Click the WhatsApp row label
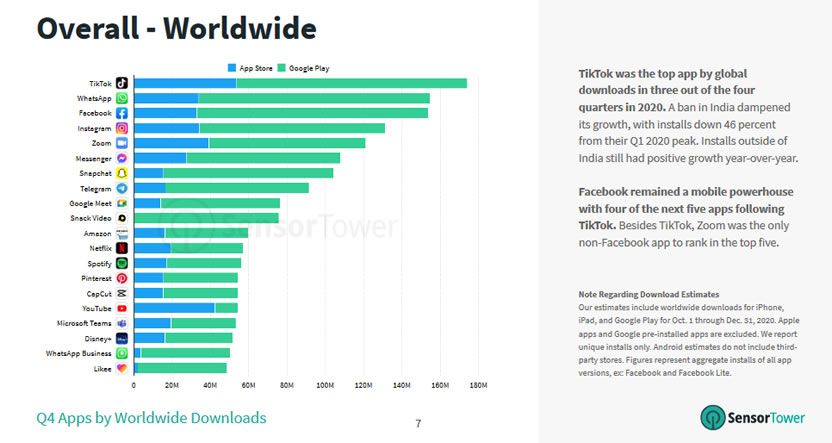The height and width of the screenshot is (443, 832). (94, 99)
